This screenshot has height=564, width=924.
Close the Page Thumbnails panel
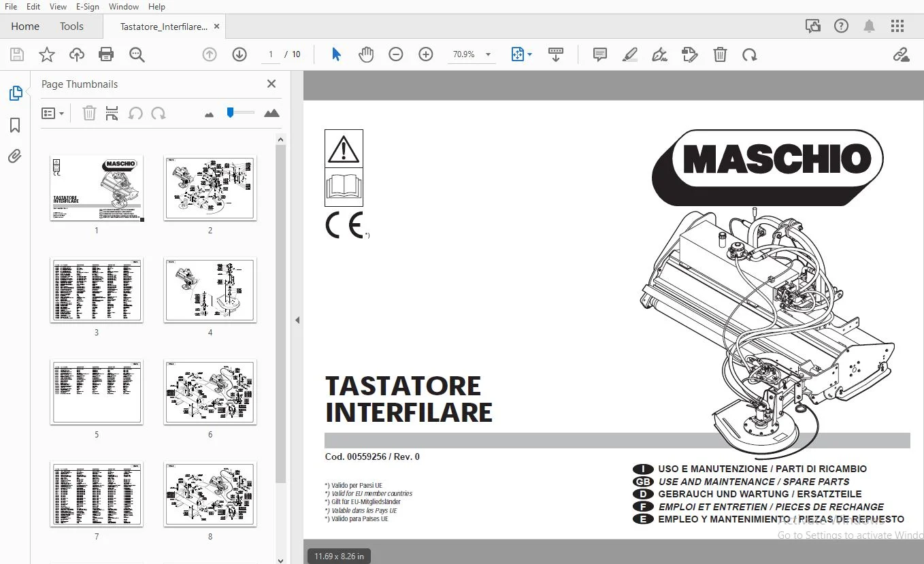click(x=271, y=84)
